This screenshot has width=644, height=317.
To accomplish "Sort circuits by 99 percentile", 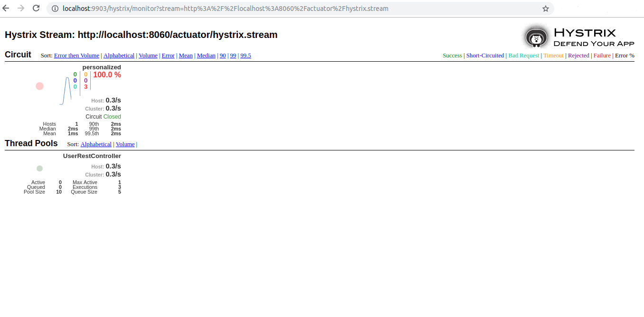I will click(233, 56).
